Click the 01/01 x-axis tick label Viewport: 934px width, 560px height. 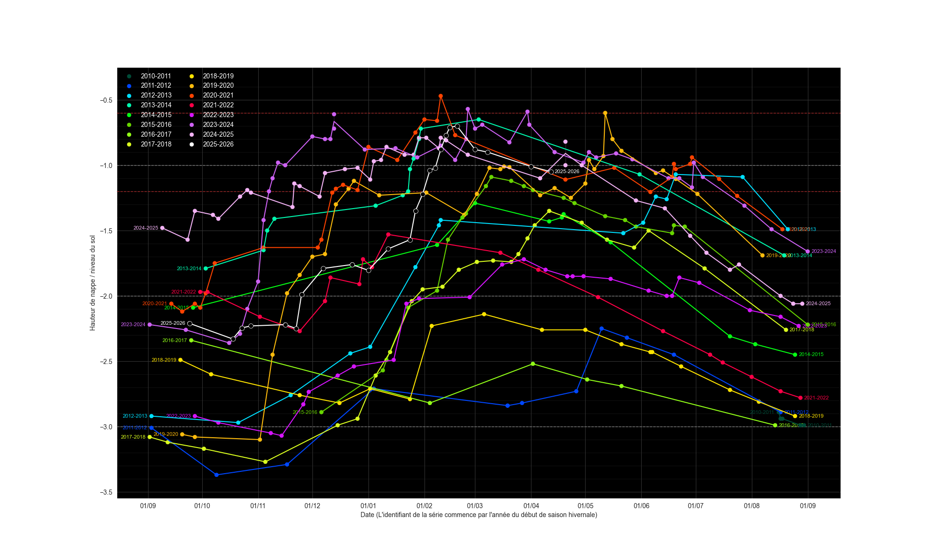click(x=368, y=506)
